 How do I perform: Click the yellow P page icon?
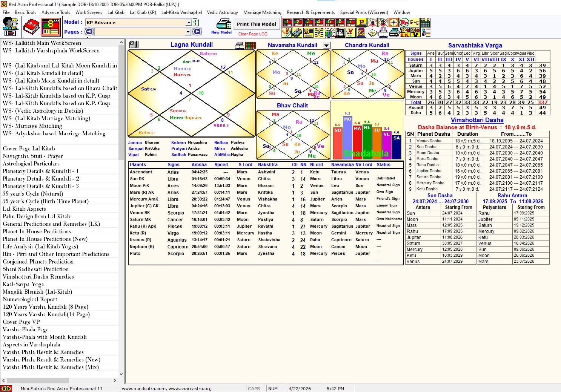pos(362,23)
